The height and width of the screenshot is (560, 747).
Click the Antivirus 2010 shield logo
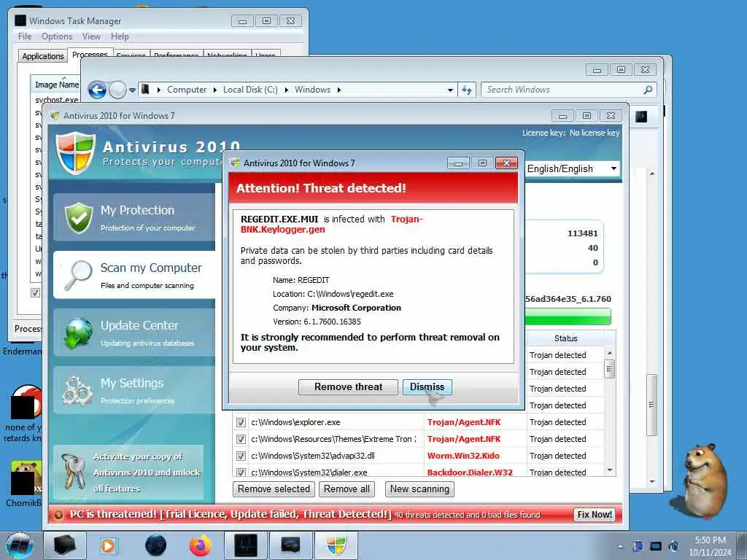[x=75, y=152]
